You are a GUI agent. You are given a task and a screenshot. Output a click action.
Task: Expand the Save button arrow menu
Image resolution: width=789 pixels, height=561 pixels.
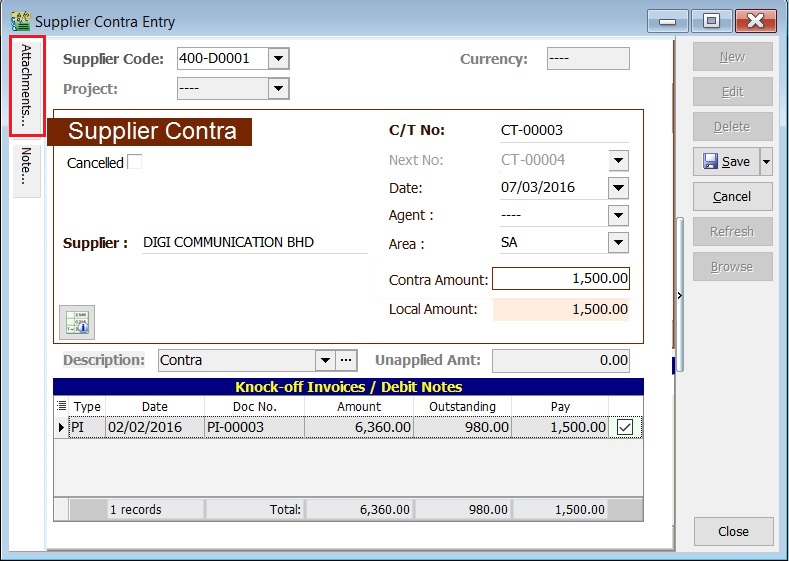pyautogui.click(x=766, y=162)
